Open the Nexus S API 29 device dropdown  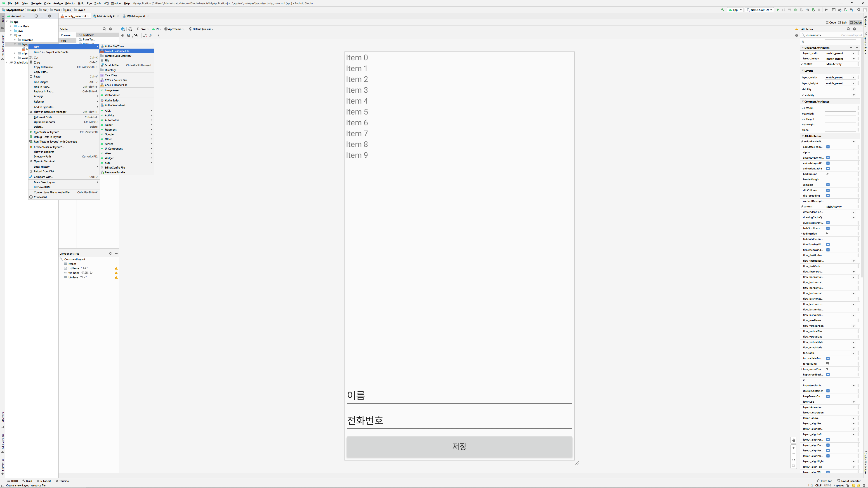click(759, 10)
